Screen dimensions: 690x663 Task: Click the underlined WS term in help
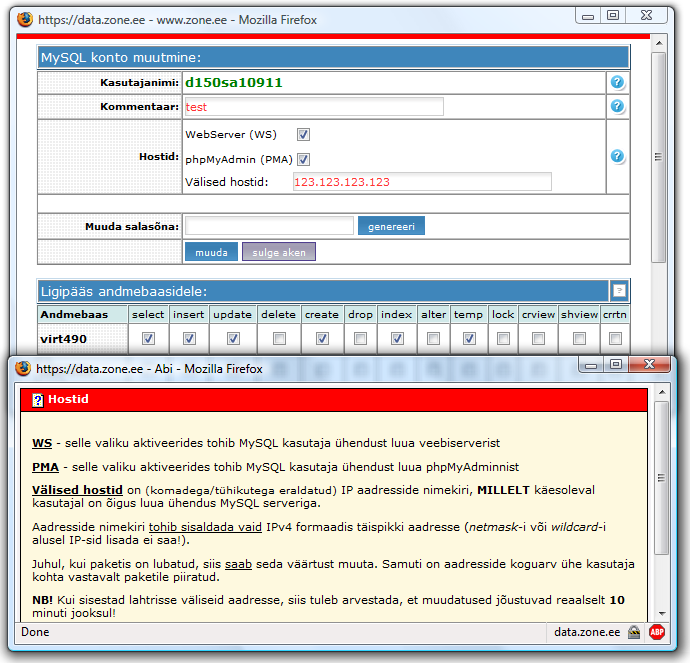[x=42, y=443]
